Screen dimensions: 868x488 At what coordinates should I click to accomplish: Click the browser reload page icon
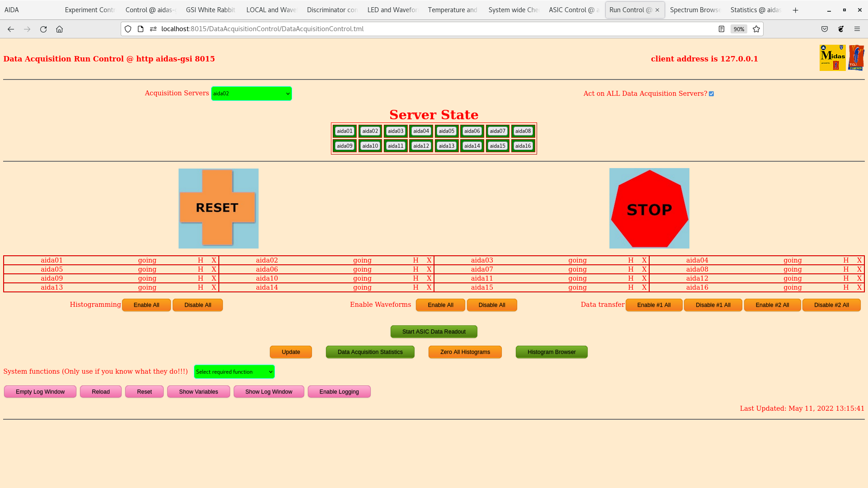43,29
